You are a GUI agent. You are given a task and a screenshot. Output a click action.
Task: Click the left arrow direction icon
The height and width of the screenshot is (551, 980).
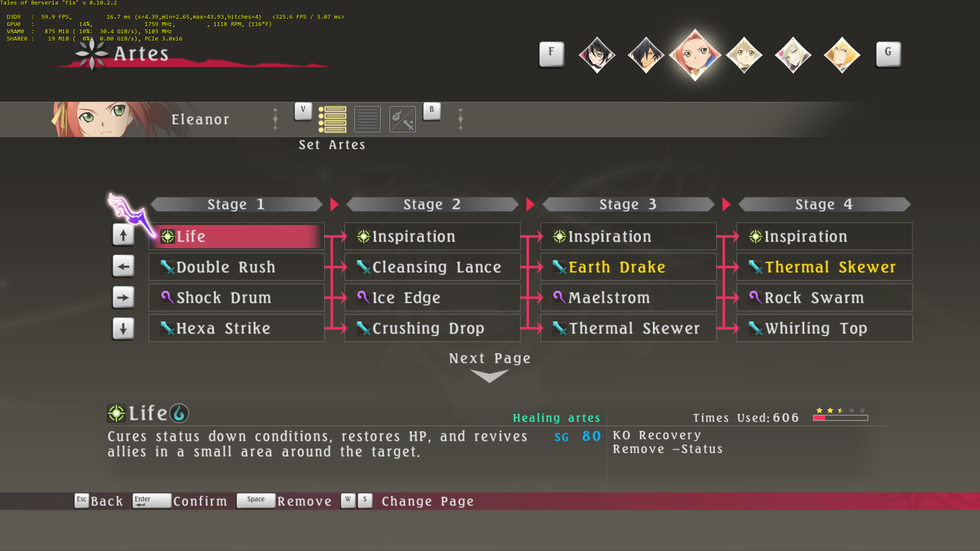tap(123, 266)
